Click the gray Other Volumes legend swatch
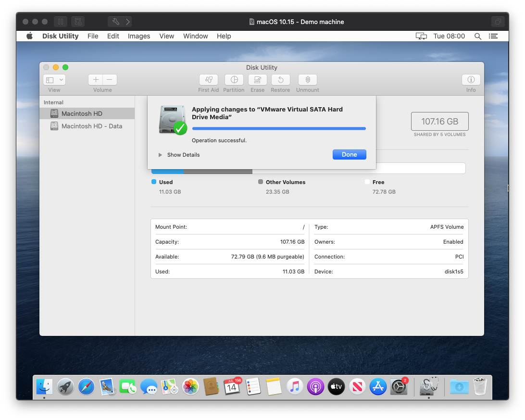 261,182
